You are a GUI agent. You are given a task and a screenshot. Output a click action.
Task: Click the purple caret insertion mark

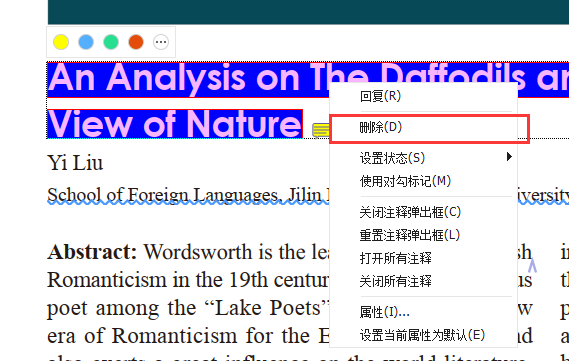(x=532, y=265)
